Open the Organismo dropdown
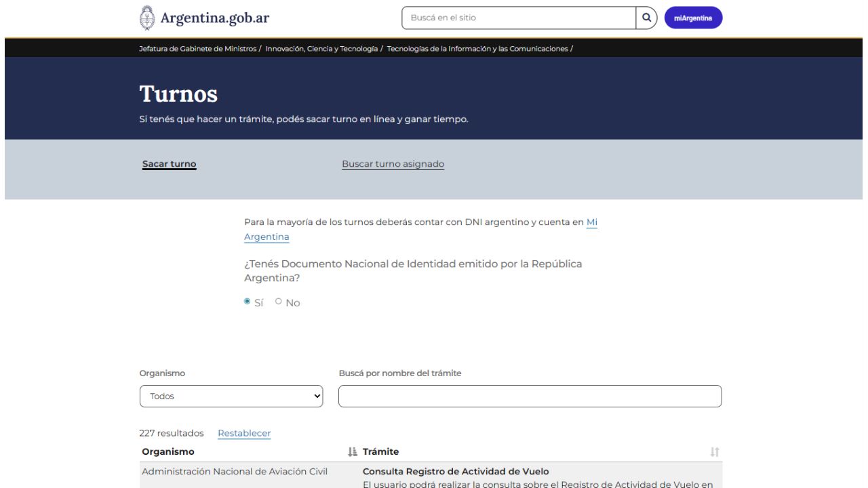 tap(231, 396)
